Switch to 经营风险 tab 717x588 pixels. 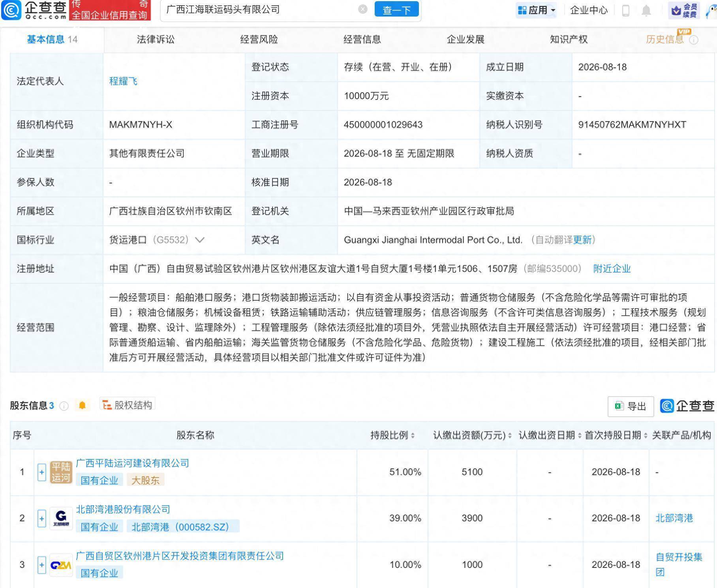coord(259,39)
